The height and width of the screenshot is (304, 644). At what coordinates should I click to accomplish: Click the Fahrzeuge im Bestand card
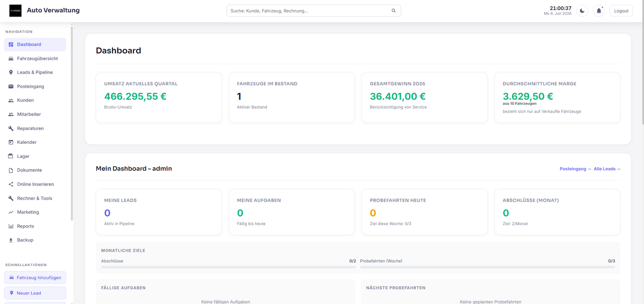(291, 97)
